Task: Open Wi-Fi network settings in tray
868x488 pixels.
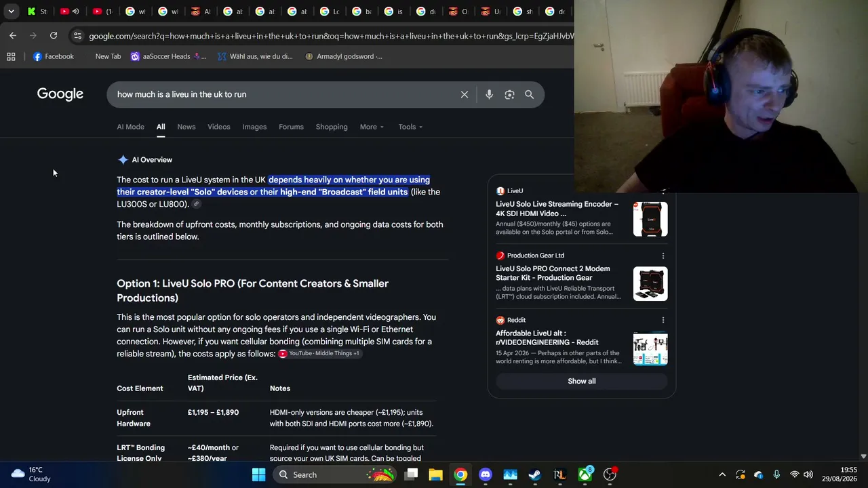Action: [794, 474]
